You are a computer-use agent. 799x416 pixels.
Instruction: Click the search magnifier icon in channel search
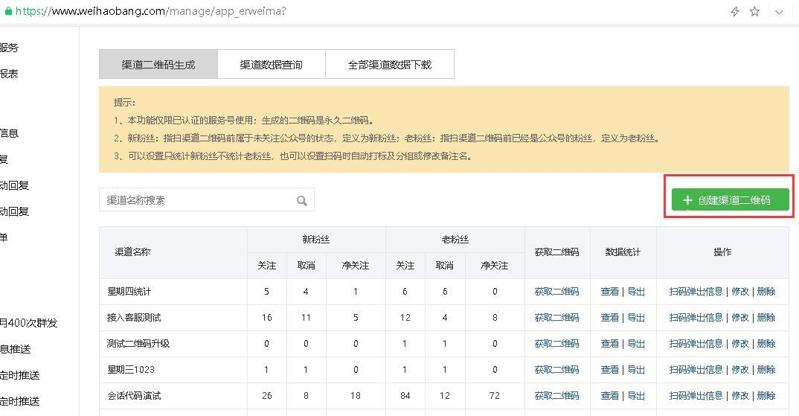point(302,201)
